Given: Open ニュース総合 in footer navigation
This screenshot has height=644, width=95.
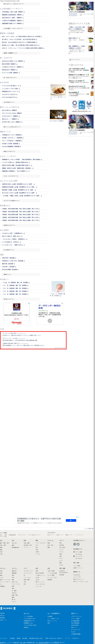Looking at the screenshot, I should coord(4,533).
